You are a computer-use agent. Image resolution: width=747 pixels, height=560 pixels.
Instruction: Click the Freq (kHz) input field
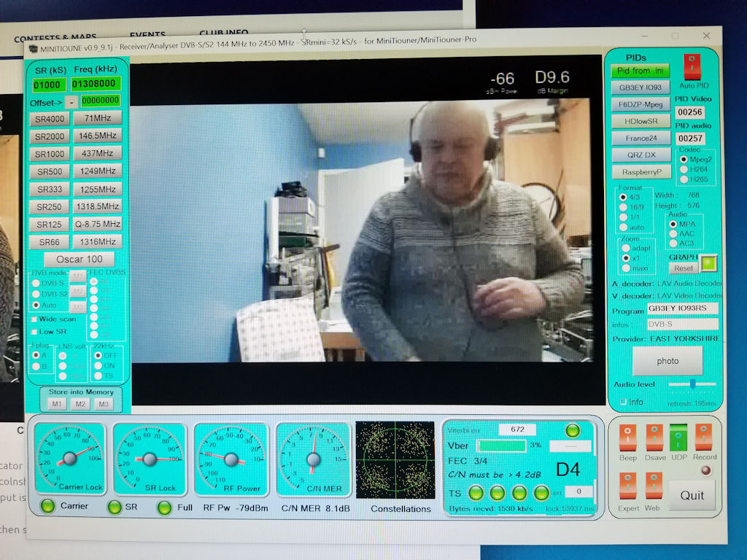click(x=96, y=84)
